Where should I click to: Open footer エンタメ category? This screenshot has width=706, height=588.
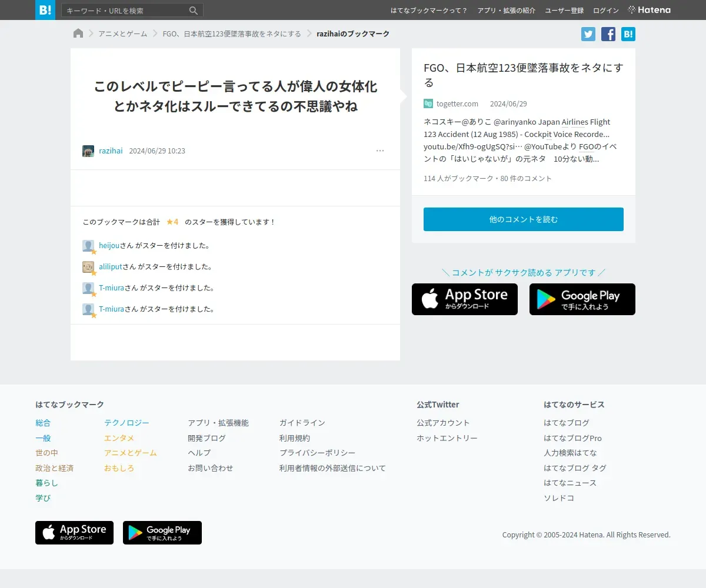click(x=119, y=438)
